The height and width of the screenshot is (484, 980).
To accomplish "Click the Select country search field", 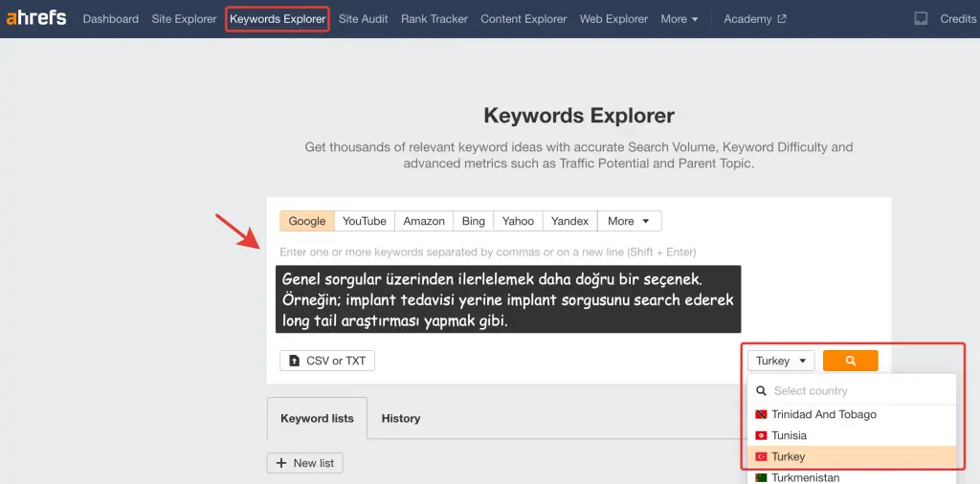I will 852,390.
